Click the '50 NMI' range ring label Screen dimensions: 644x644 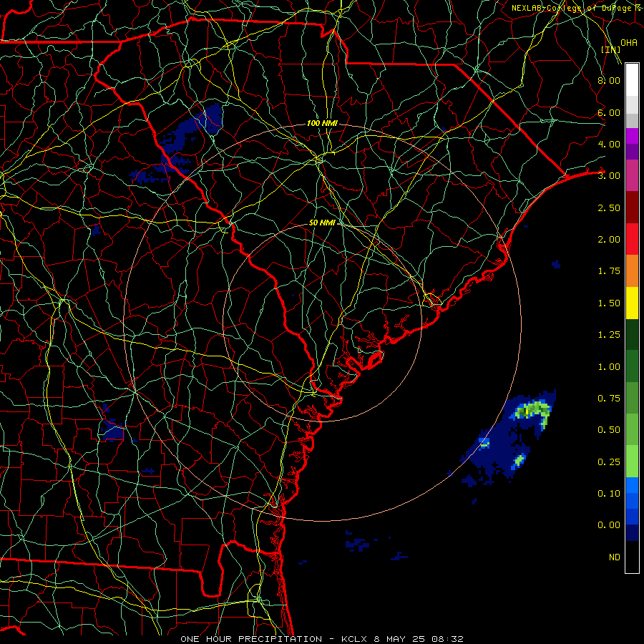322,223
